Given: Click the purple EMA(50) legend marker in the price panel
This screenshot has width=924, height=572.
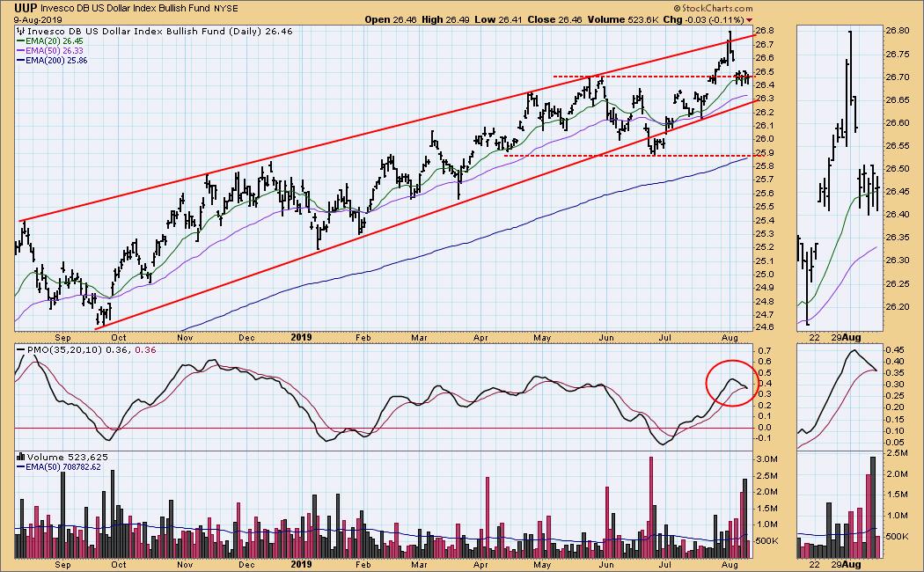Looking at the screenshot, I should click(x=21, y=52).
